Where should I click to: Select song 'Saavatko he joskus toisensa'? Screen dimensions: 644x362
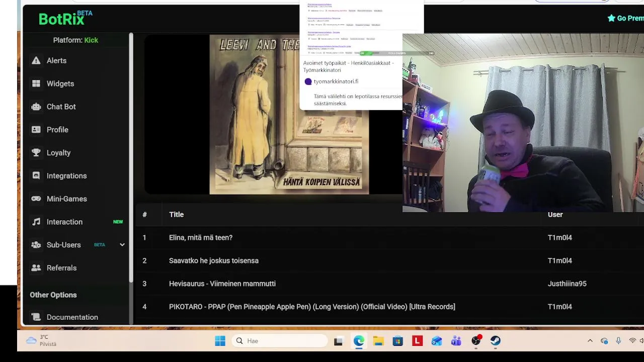(214, 260)
